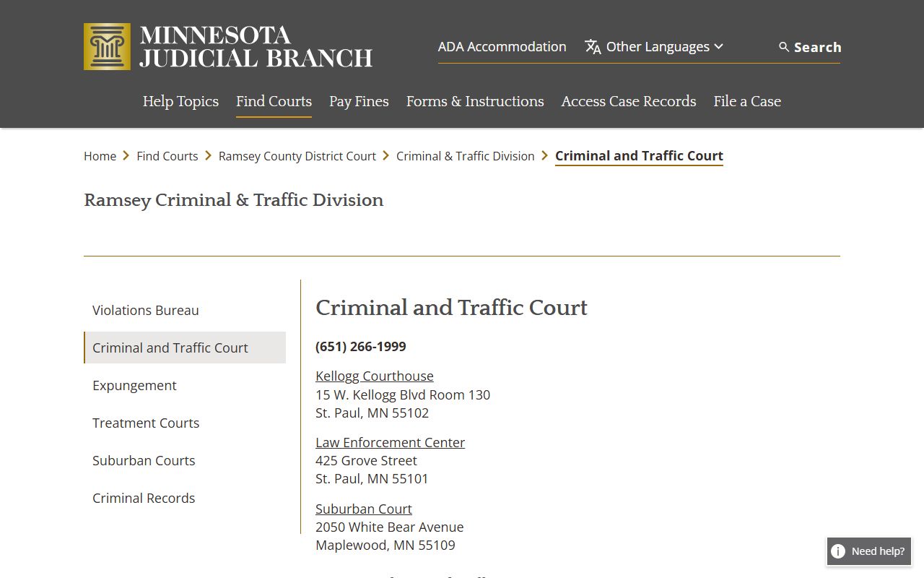Screen dimensions: 924x578
Task: Click the Ramsey Criminal & Traffic Division heading
Action: click(234, 200)
